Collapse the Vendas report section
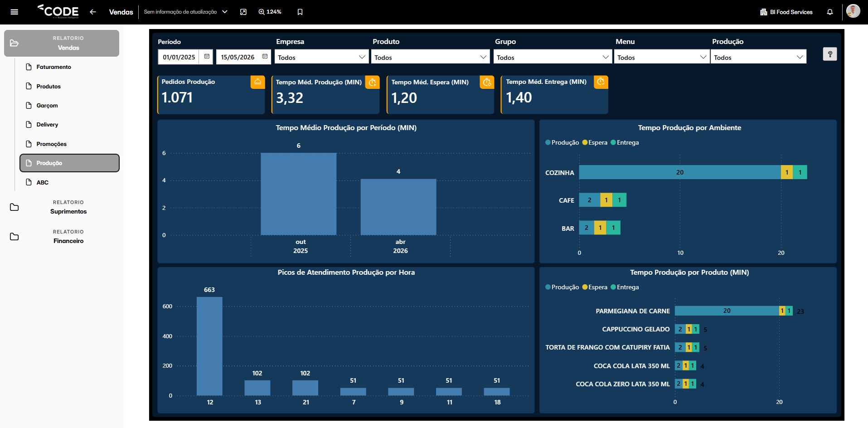Screen dimensions: 868x428 (62, 43)
